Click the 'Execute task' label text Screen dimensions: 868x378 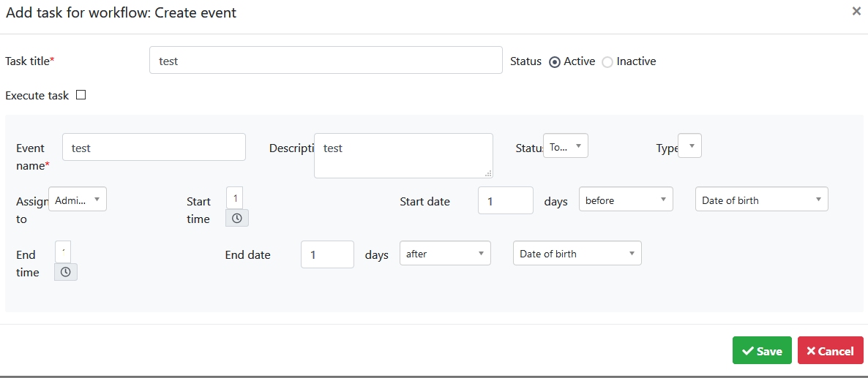pyautogui.click(x=37, y=95)
